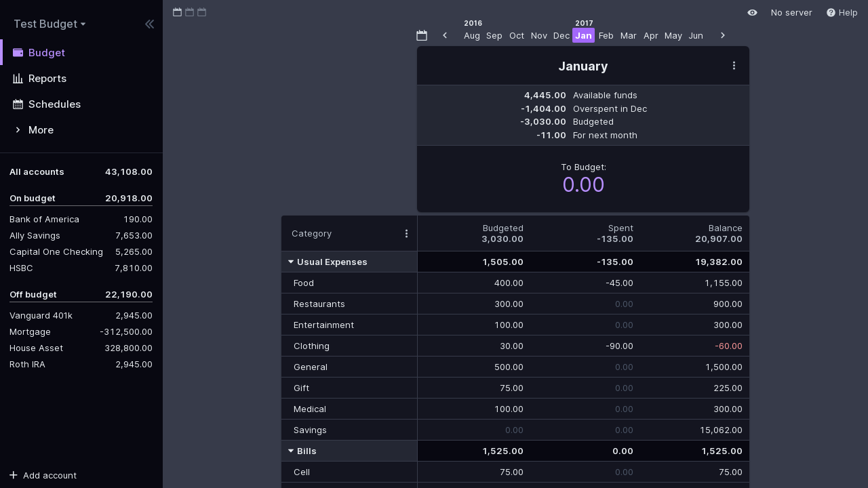
Task: Open the January budget options menu
Action: coord(734,66)
